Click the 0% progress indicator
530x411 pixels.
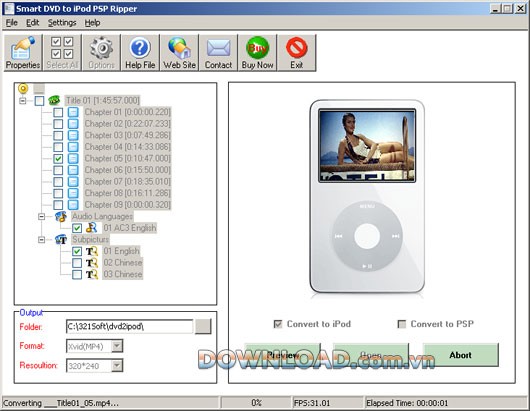(x=256, y=403)
